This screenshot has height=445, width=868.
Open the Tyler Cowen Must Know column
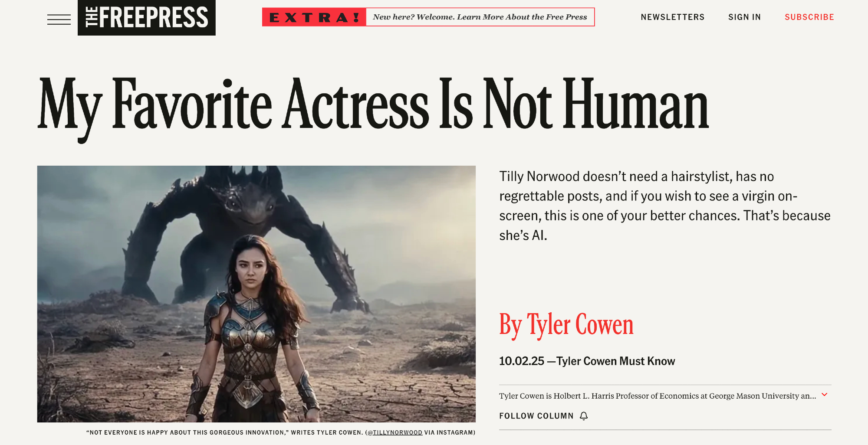(615, 361)
